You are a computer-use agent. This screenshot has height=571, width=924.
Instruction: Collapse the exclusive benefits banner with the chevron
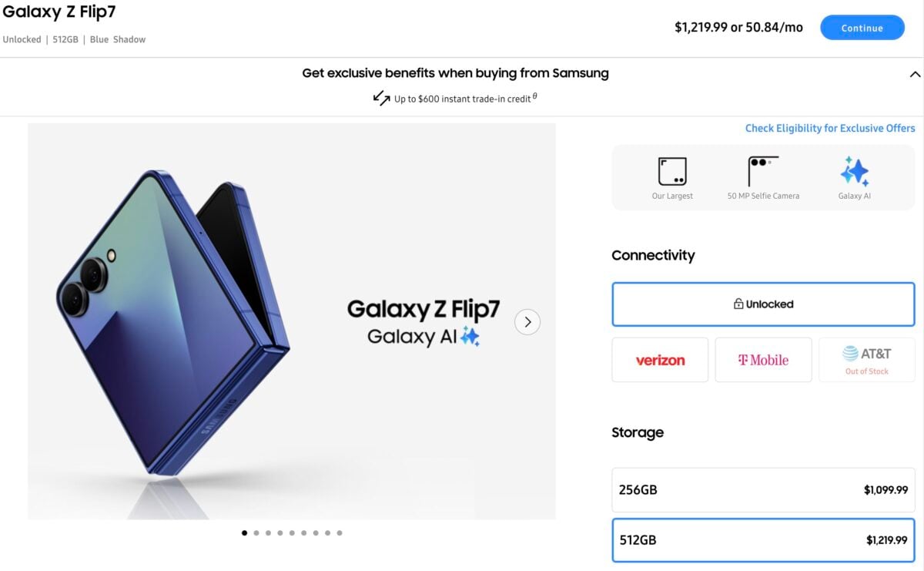pyautogui.click(x=914, y=74)
